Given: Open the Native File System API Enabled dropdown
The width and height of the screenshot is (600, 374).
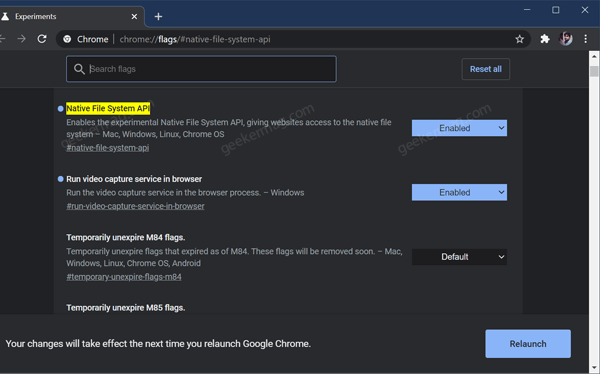Looking at the screenshot, I should point(459,128).
